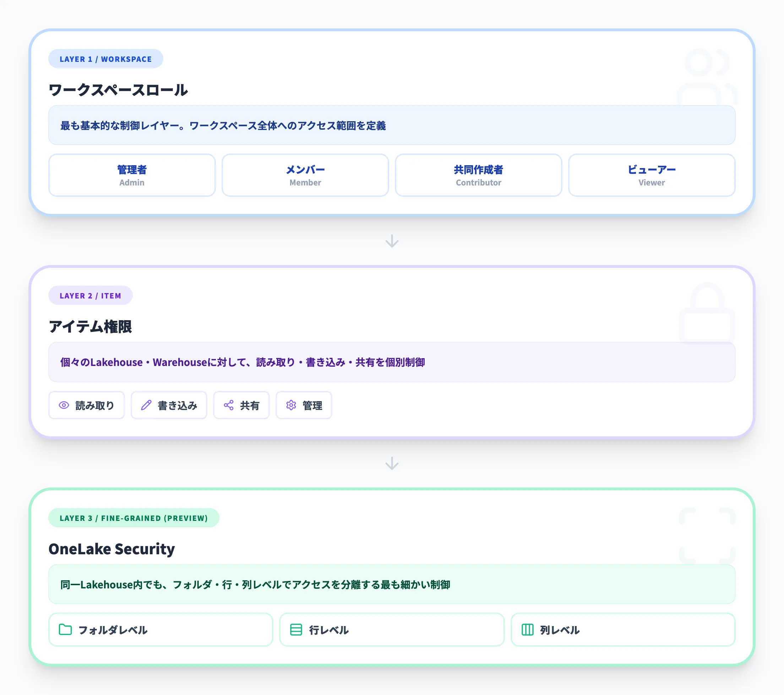This screenshot has height=695, width=784.
Task: Select the row icon in 行レベル
Action: point(296,630)
